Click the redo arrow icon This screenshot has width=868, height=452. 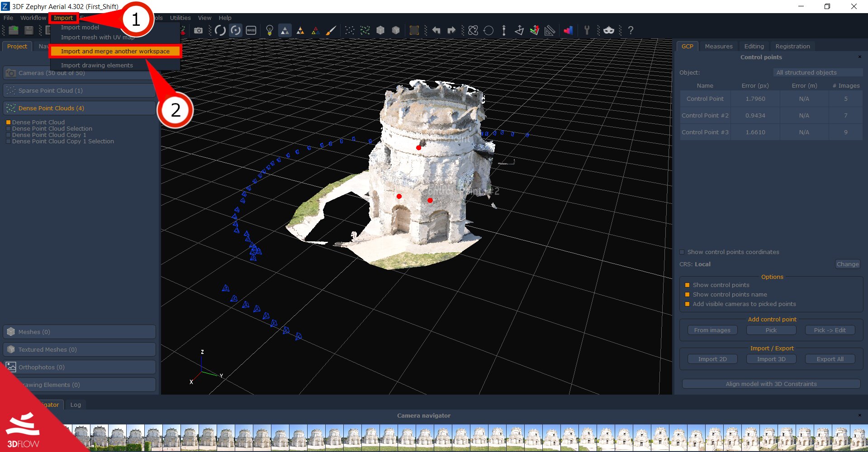pyautogui.click(x=451, y=30)
